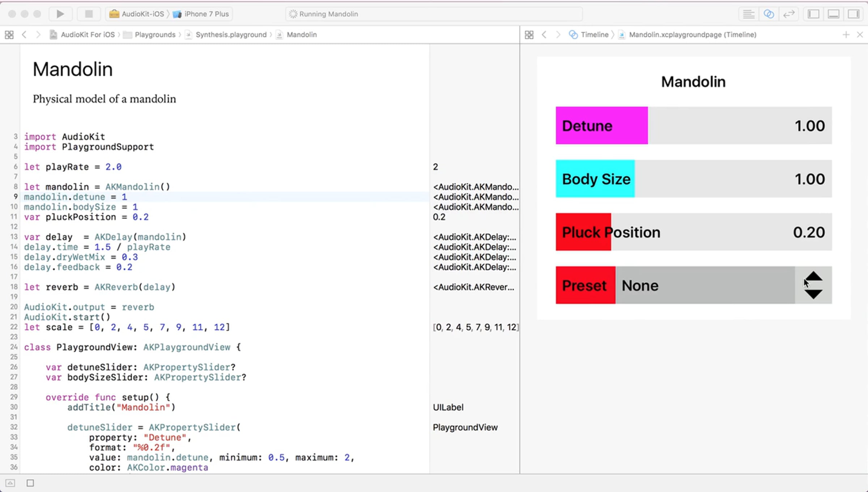Go back in the left editor history
Screen dimensions: 868x492
(x=24, y=35)
